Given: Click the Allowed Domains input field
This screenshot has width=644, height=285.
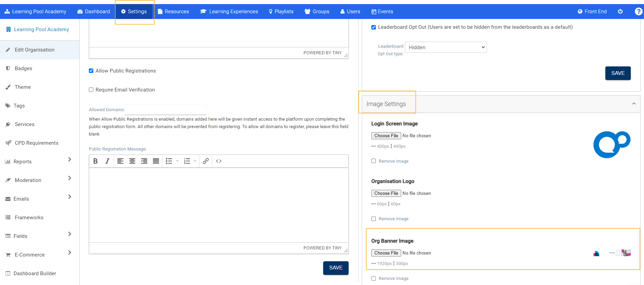Looking at the screenshot, I should (166, 109).
